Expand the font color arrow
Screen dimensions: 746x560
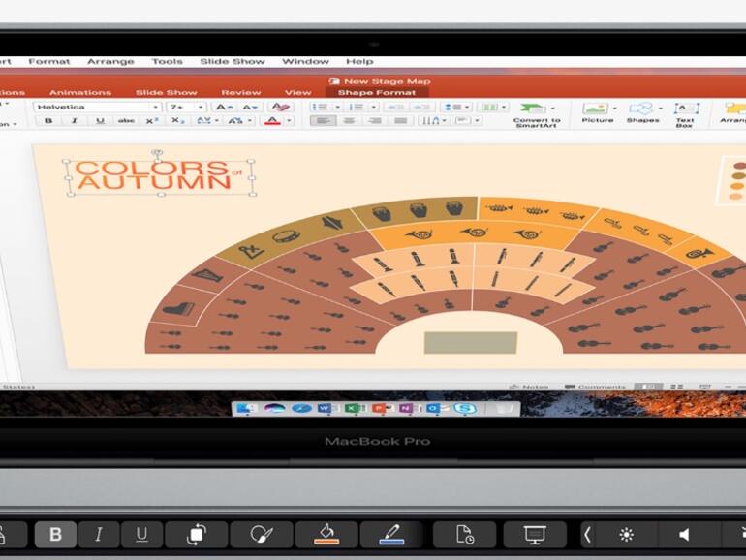[289, 121]
